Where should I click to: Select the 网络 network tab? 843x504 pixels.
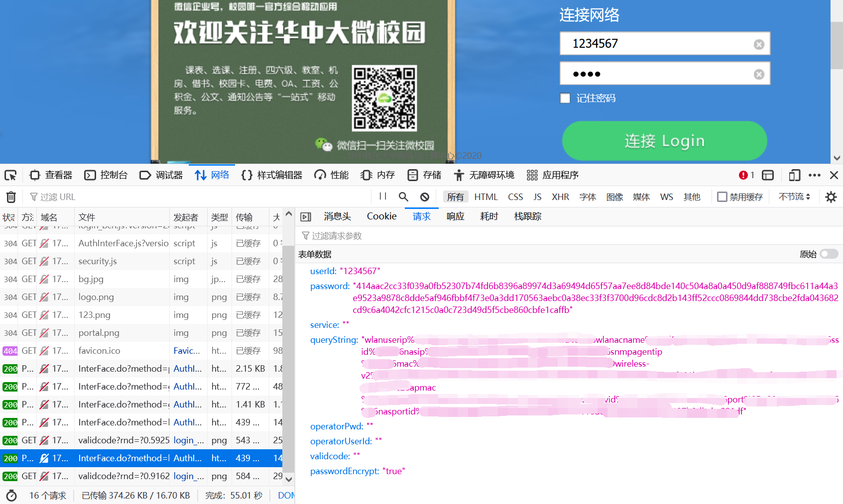coord(212,175)
